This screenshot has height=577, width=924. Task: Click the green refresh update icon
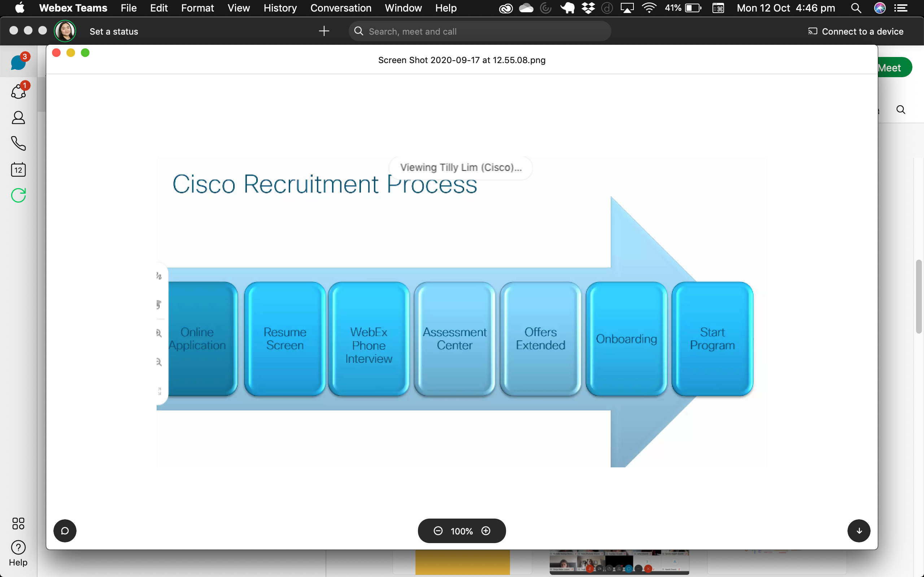coord(18,195)
